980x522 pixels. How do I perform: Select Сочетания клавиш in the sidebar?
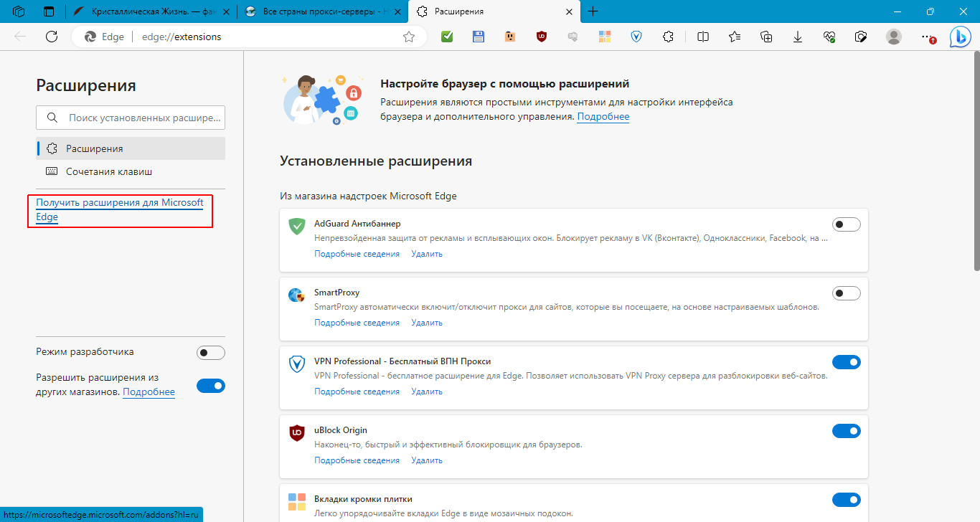[x=108, y=171]
